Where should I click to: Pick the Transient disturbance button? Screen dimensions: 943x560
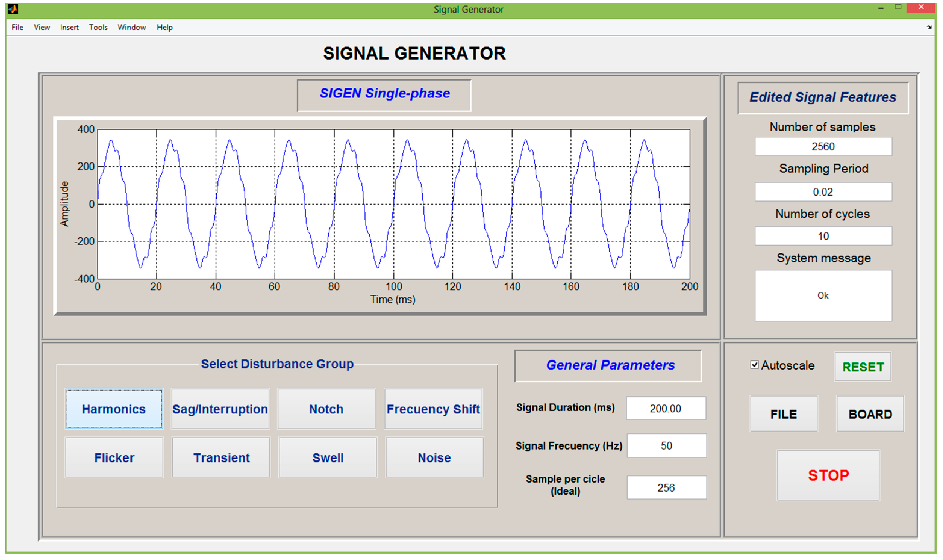click(221, 458)
